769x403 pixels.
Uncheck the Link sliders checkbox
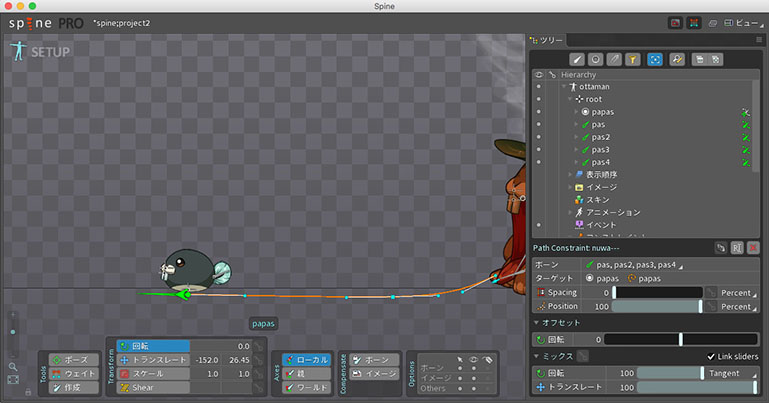tap(711, 356)
